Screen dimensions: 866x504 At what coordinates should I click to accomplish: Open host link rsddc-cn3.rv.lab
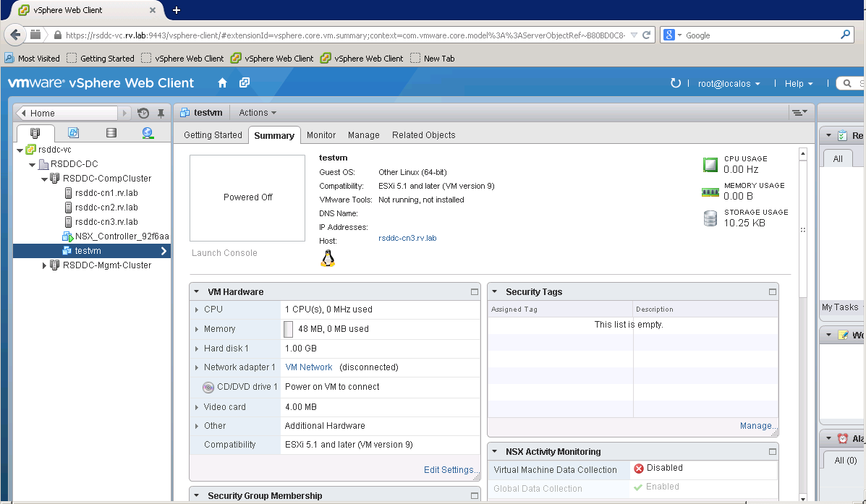coord(407,238)
